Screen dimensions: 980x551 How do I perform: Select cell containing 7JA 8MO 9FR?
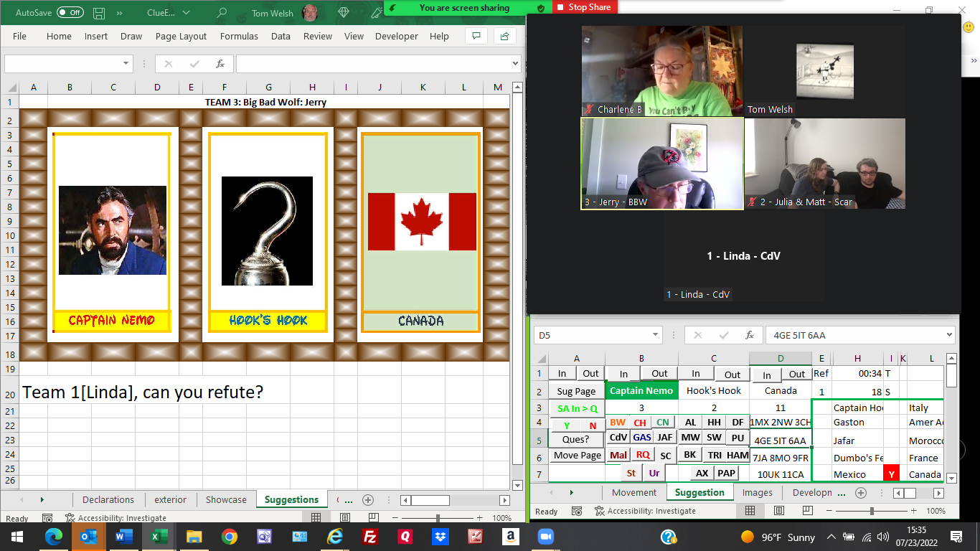tap(781, 458)
